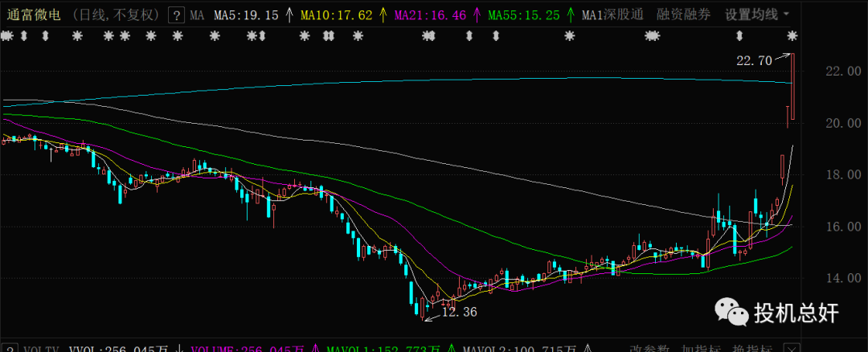Click the last info marker at top right
Screen dimensions: 868x352
pyautogui.click(x=792, y=35)
